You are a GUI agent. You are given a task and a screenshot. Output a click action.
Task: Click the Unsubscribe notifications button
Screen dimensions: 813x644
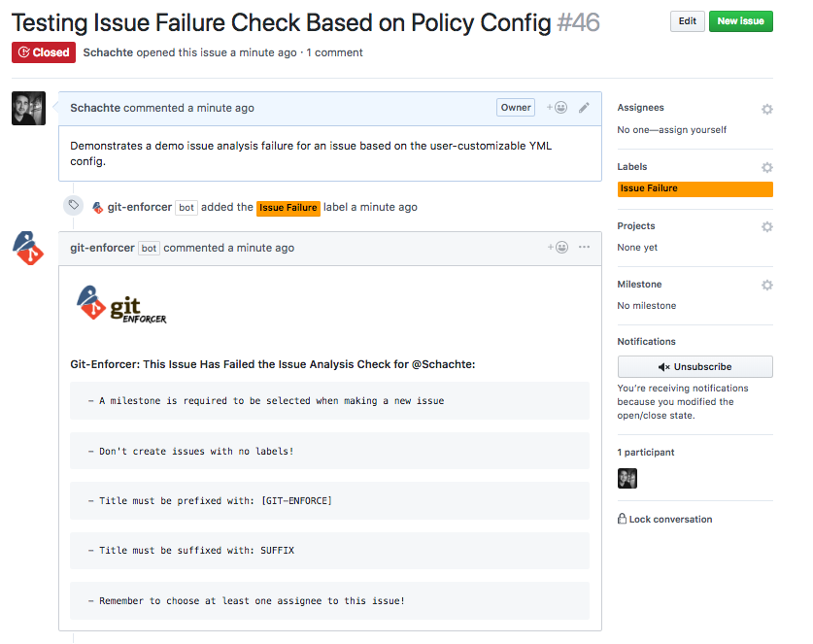(694, 367)
